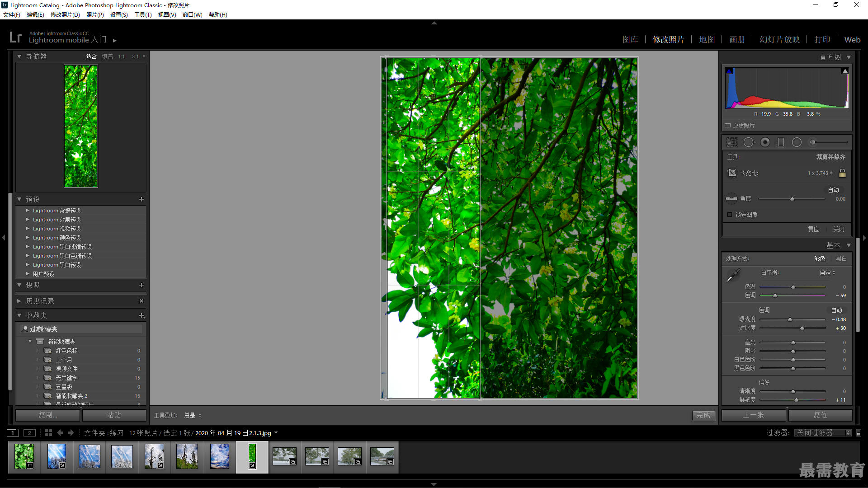Select the Red Eye Correction tool
The width and height of the screenshot is (868, 488).
click(x=765, y=142)
